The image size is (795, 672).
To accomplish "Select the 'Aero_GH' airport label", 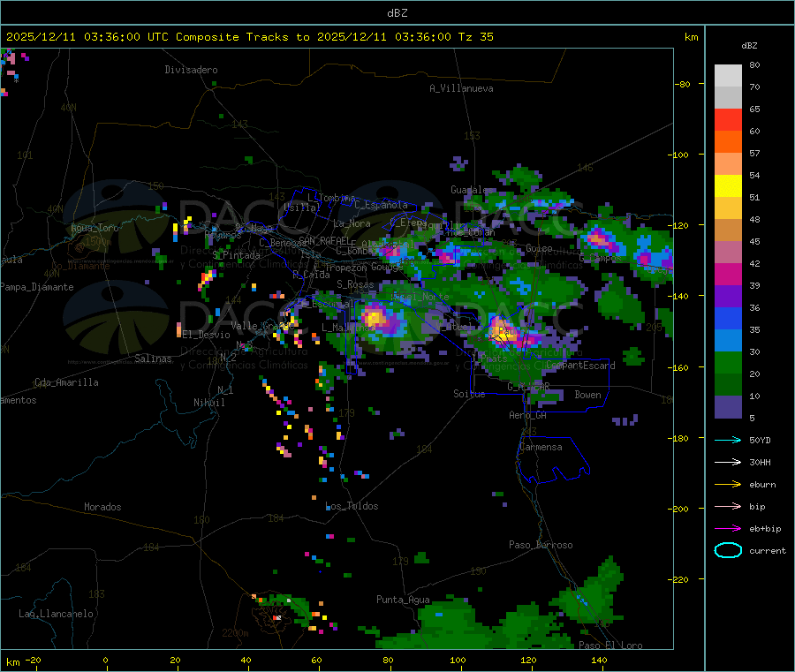I will 527,415.
